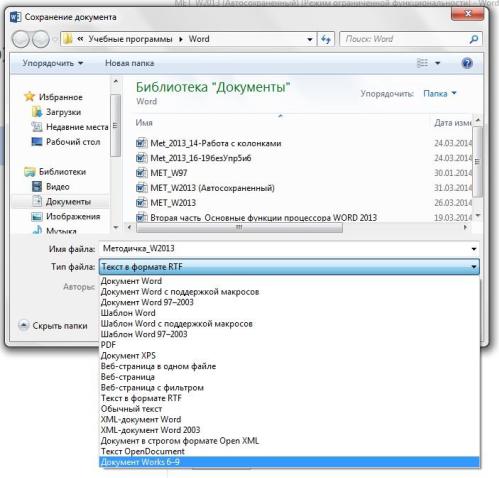
Task: Click the Избранное star icon
Action: (x=29, y=97)
